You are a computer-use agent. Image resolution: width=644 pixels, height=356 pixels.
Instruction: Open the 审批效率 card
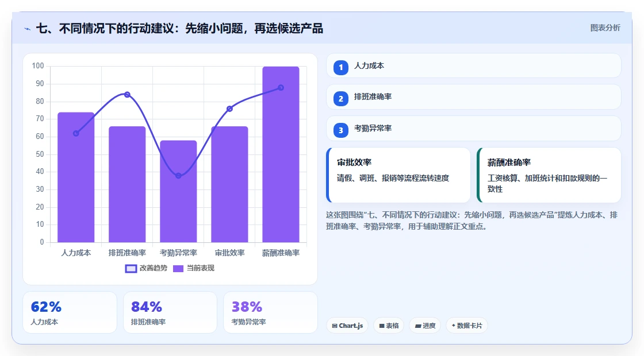coord(398,175)
